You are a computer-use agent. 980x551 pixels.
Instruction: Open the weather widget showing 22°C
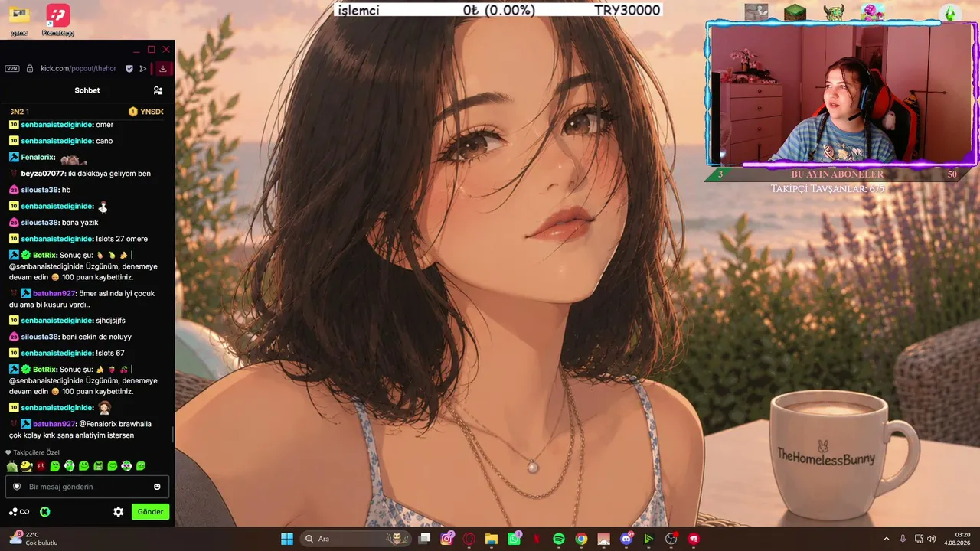[x=34, y=539]
